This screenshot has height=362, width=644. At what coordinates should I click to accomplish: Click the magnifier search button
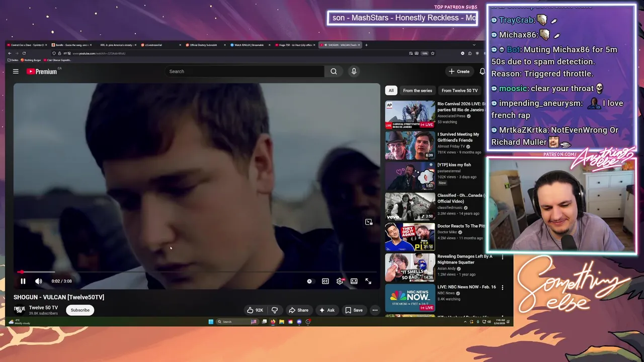334,71
